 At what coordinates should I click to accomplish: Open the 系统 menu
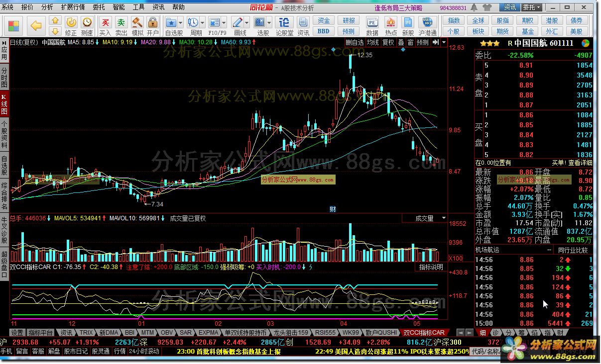pos(7,7)
